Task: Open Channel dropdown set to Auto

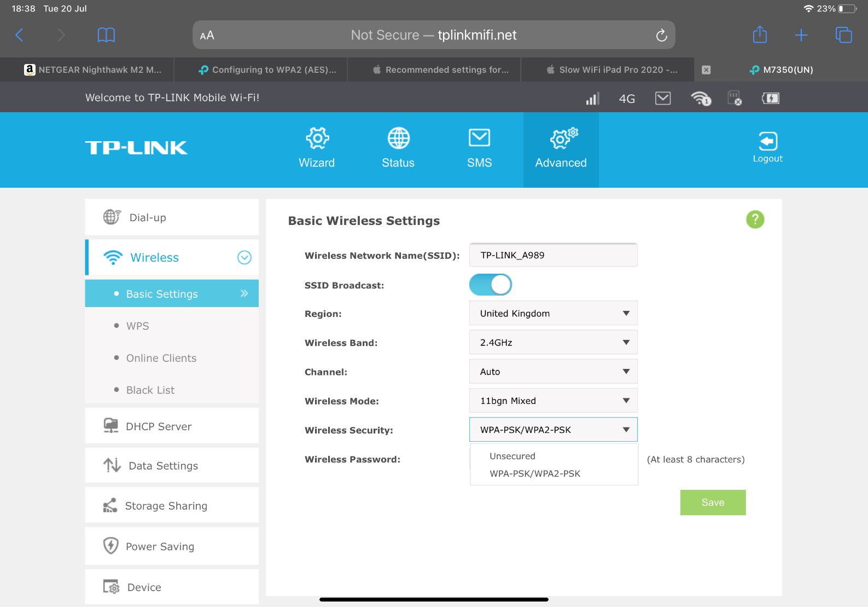Action: 554,372
